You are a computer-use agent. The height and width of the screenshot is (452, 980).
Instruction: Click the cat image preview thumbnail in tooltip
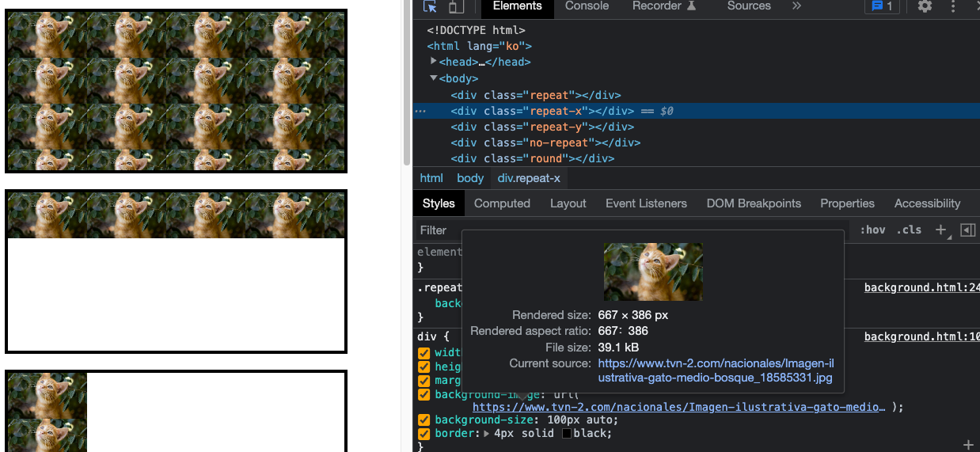653,272
